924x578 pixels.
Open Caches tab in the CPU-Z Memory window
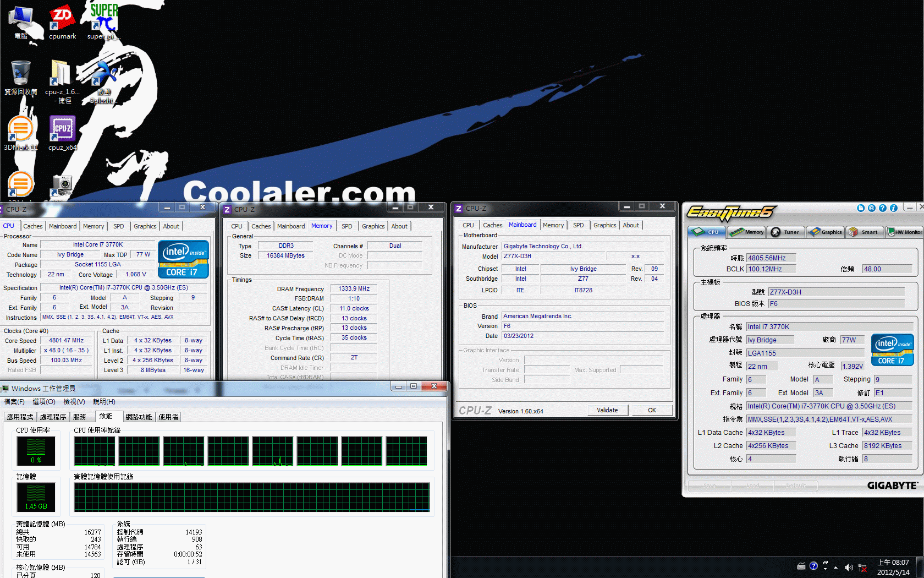[261, 226]
